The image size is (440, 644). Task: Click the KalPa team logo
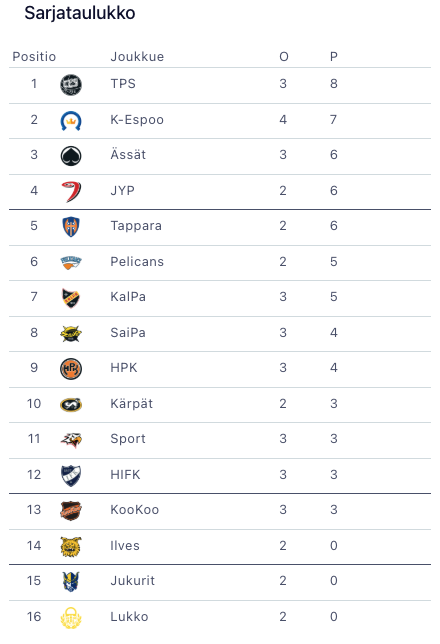pos(71,298)
